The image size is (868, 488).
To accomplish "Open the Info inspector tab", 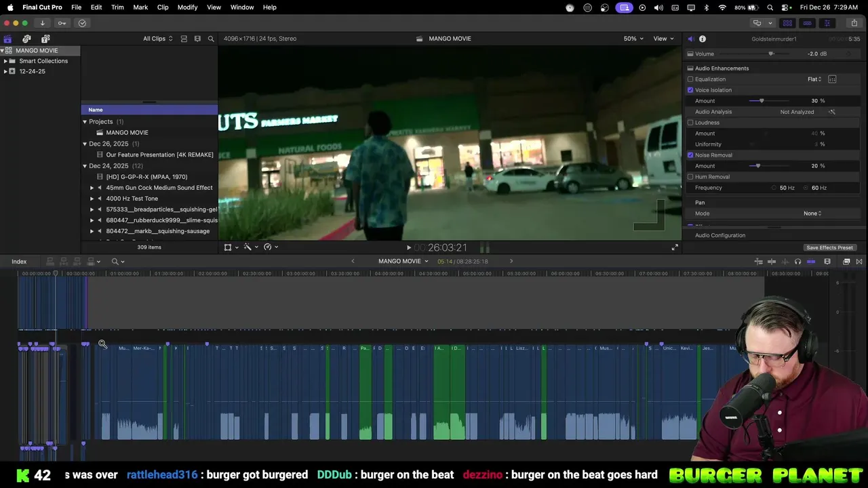I will pyautogui.click(x=703, y=39).
